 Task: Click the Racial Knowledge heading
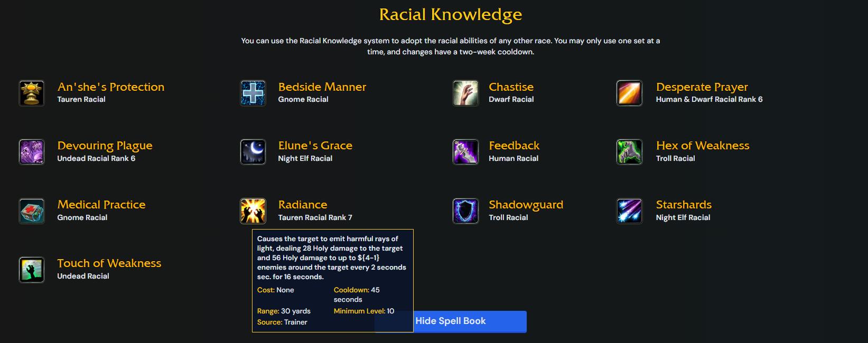click(451, 14)
